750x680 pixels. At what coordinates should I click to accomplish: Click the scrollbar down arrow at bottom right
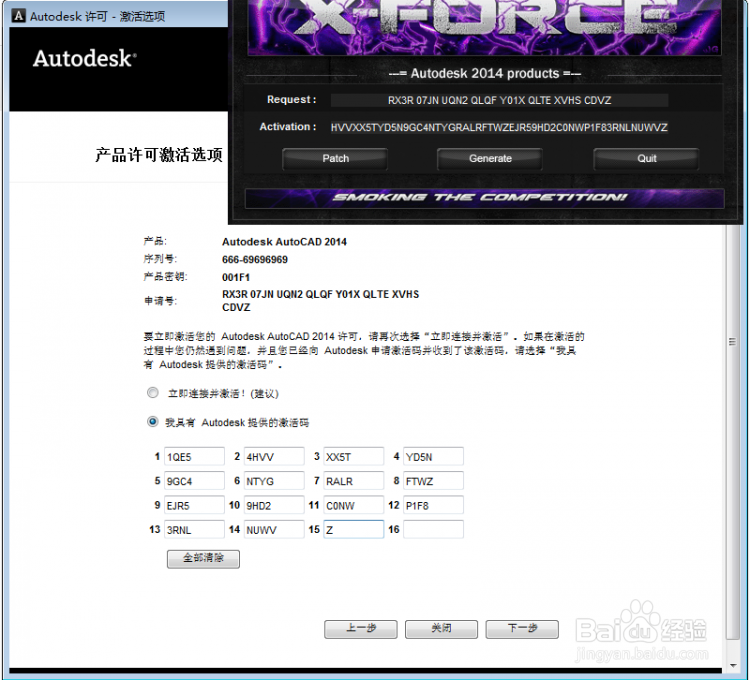[733, 665]
